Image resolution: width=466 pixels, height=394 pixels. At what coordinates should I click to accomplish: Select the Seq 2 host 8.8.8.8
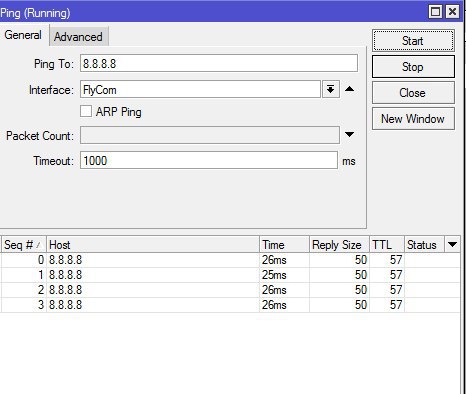pos(65,290)
